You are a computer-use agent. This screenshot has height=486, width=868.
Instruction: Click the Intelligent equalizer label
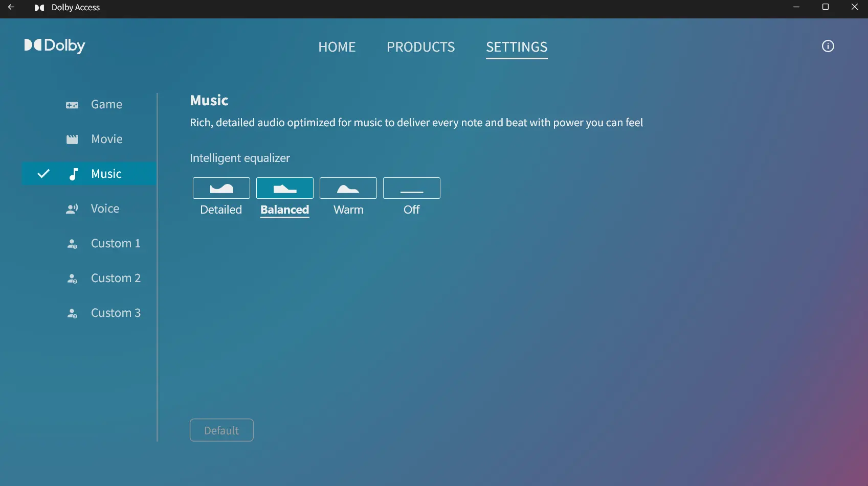click(x=240, y=158)
